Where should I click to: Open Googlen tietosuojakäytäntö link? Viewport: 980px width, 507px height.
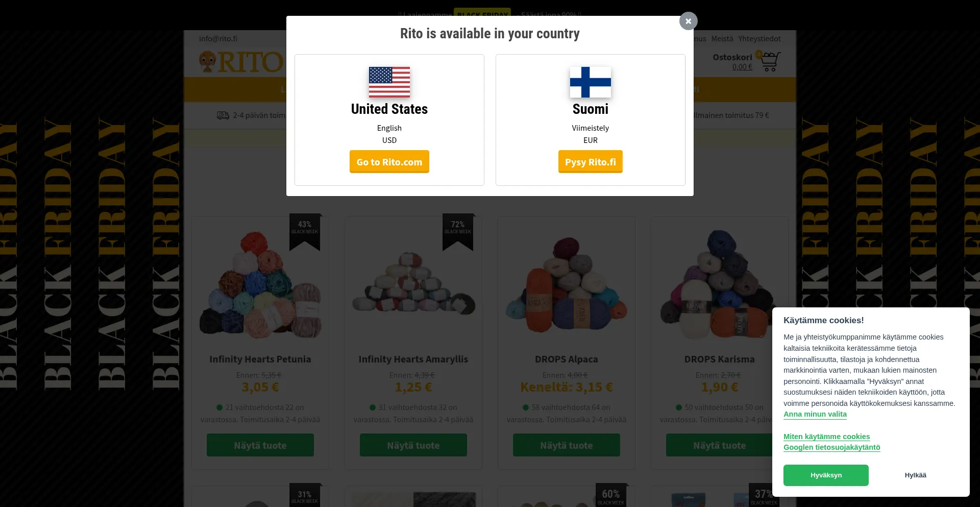tap(832, 447)
